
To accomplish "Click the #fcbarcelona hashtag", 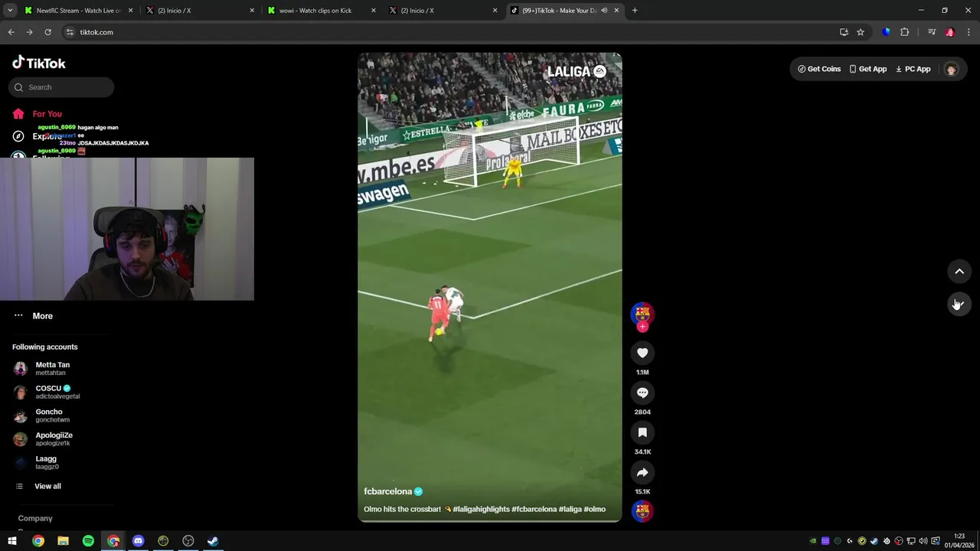I will pyautogui.click(x=534, y=509).
